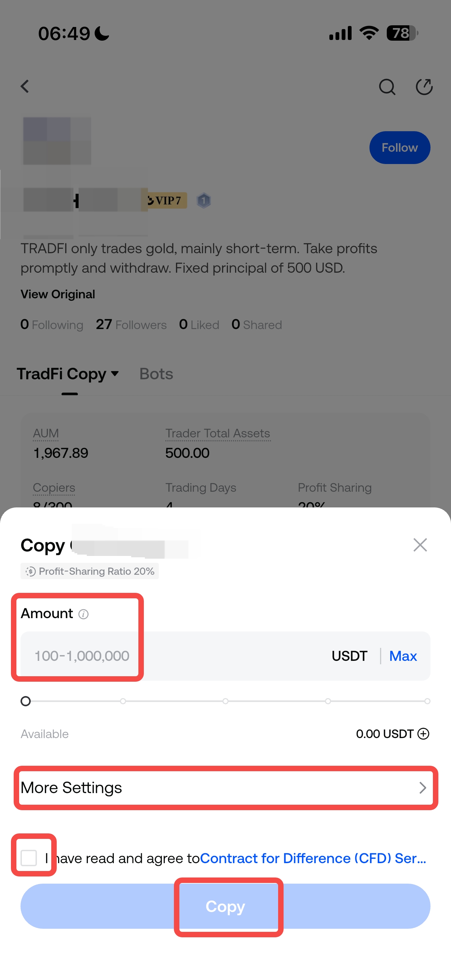
Task: Click the Amount info icon
Action: tap(83, 614)
